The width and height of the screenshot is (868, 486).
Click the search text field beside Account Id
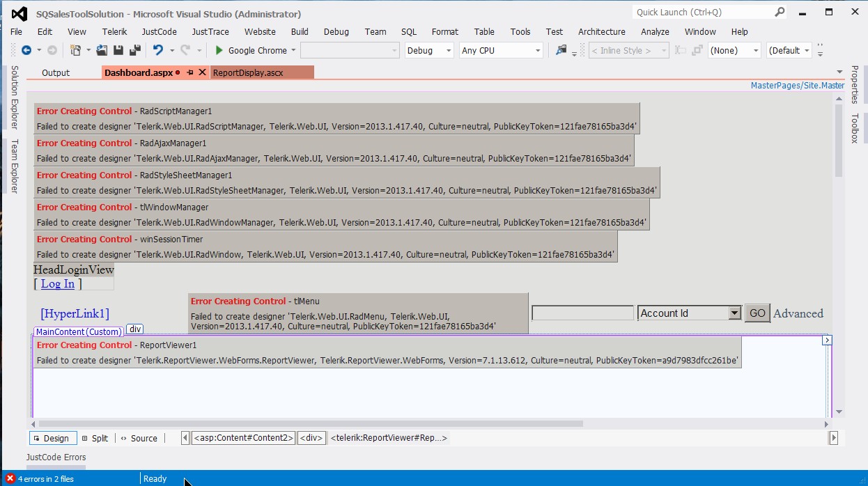pyautogui.click(x=583, y=313)
